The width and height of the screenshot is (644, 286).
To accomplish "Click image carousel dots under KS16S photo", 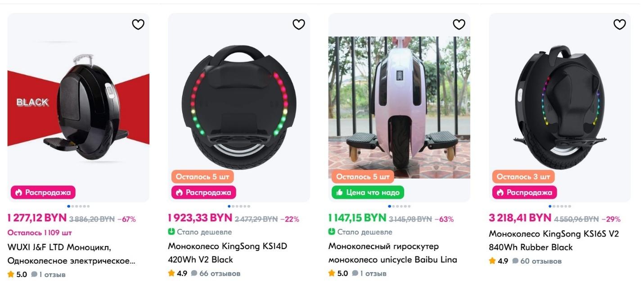I will 560,206.
